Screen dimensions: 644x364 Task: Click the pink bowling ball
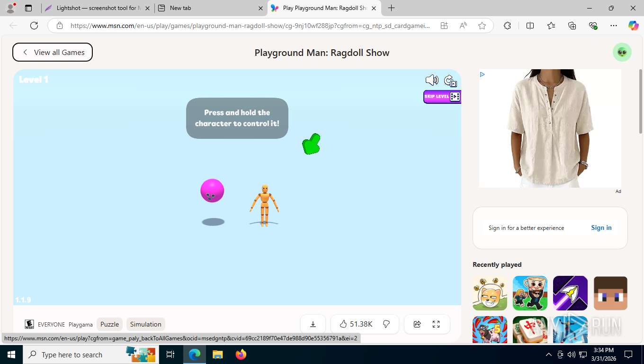pos(212,191)
